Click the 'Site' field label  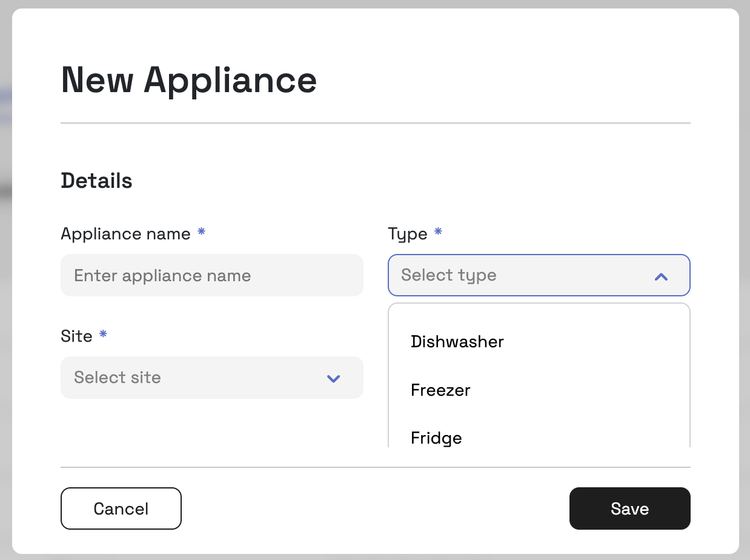(x=76, y=336)
